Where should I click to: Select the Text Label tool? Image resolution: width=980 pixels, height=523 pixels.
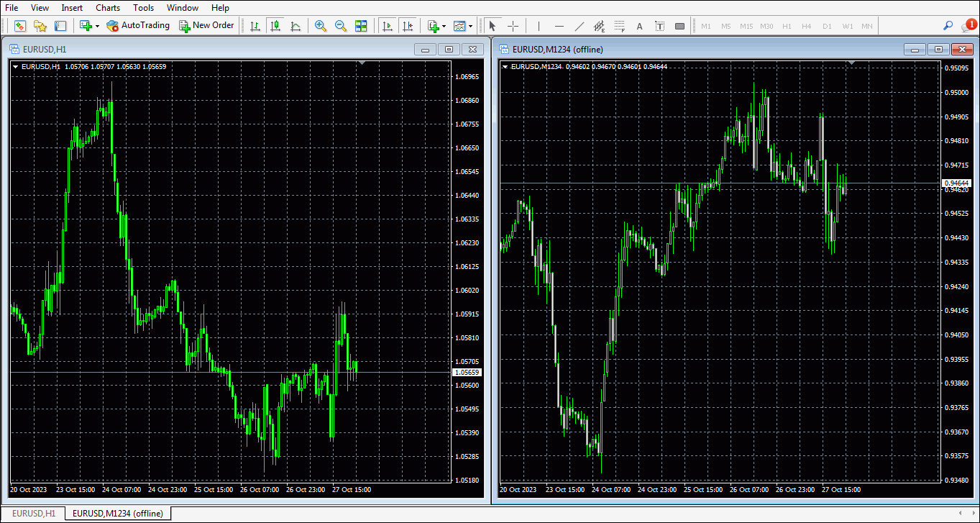(659, 26)
